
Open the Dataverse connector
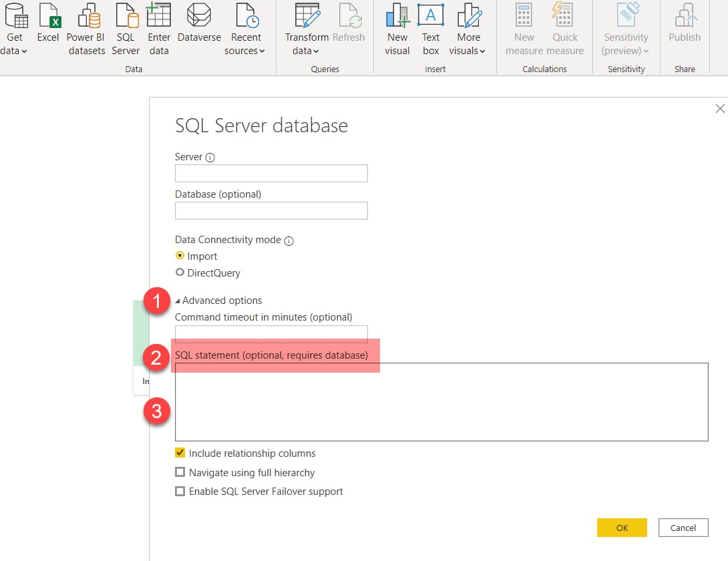pyautogui.click(x=199, y=23)
